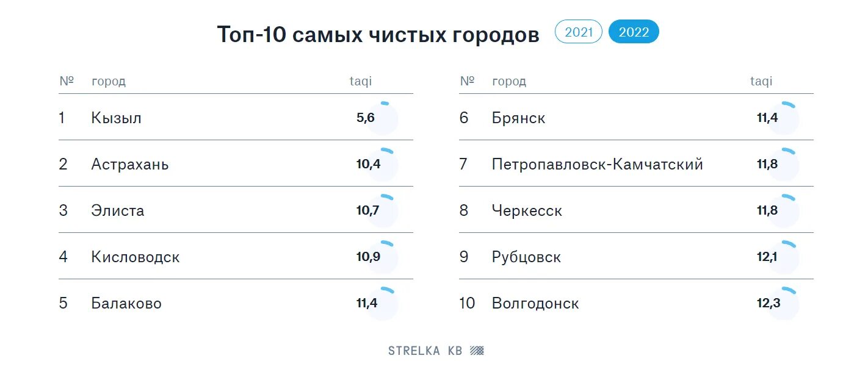868x375 pixels.
Task: Click the circular gauge for Кызыл 5,6
Action: 383,118
